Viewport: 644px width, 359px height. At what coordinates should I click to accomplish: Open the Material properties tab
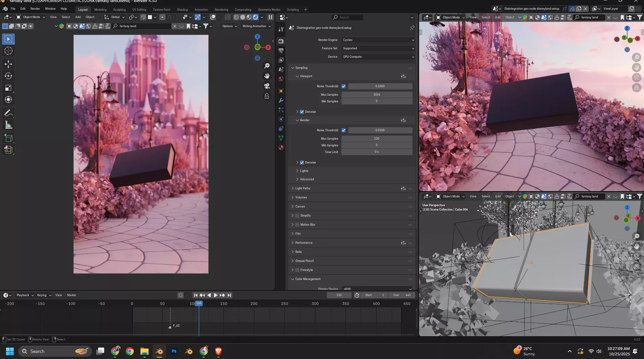pos(281,147)
